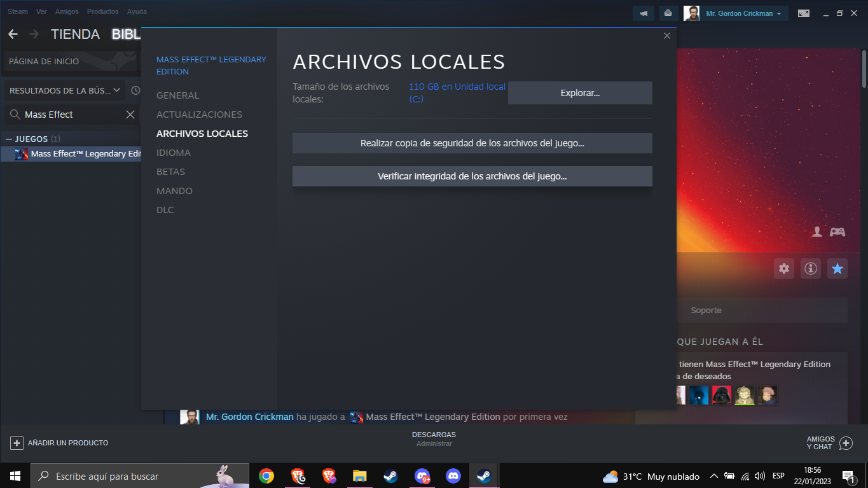Switch to the TIENDA tab
Screen dimensions: 868x488
75,34
